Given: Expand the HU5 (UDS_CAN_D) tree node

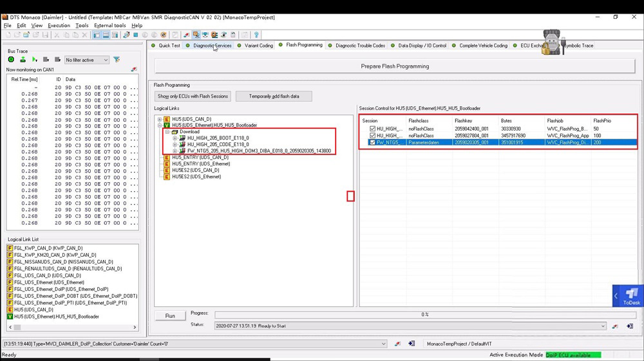Looking at the screenshot, I should point(160,120).
